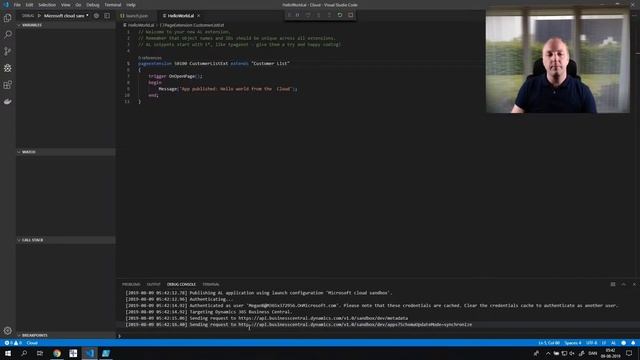This screenshot has height=360, width=640.
Task: Close the bottom panel with X
Action: click(x=634, y=284)
